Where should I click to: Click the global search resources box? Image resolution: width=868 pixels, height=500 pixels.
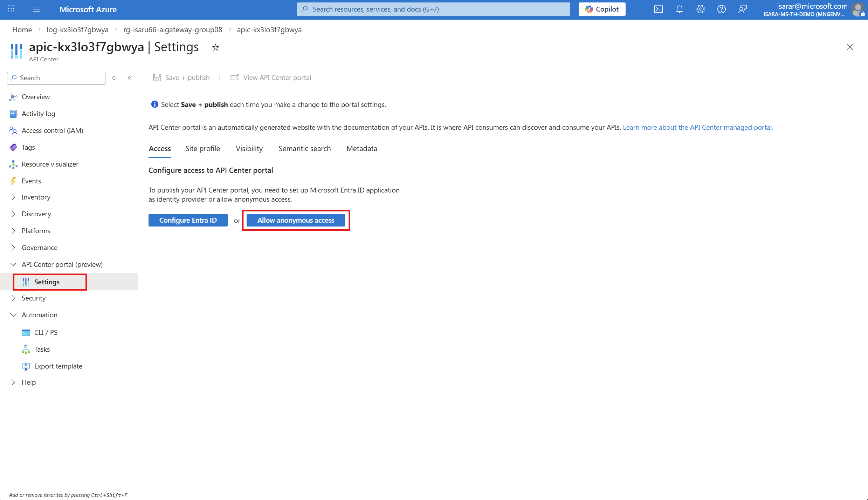(433, 9)
